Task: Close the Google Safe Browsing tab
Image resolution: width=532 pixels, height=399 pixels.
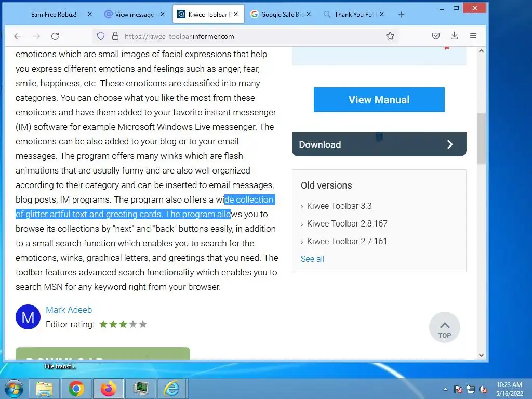Action: coord(309,14)
